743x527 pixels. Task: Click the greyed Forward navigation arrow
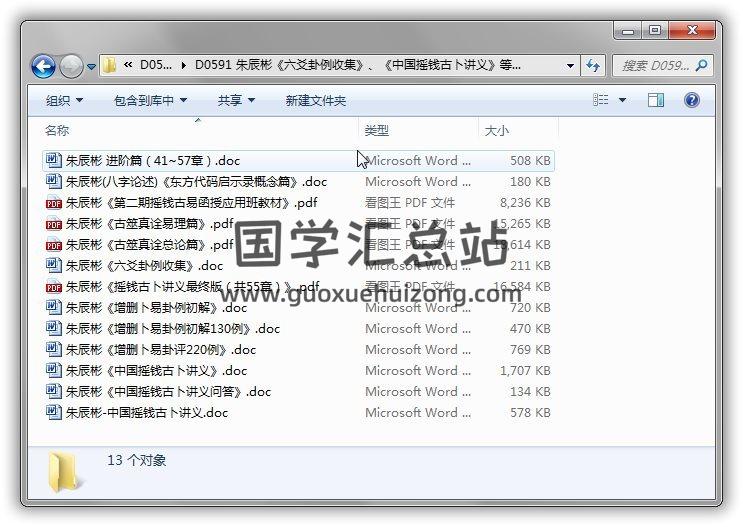(x=71, y=66)
